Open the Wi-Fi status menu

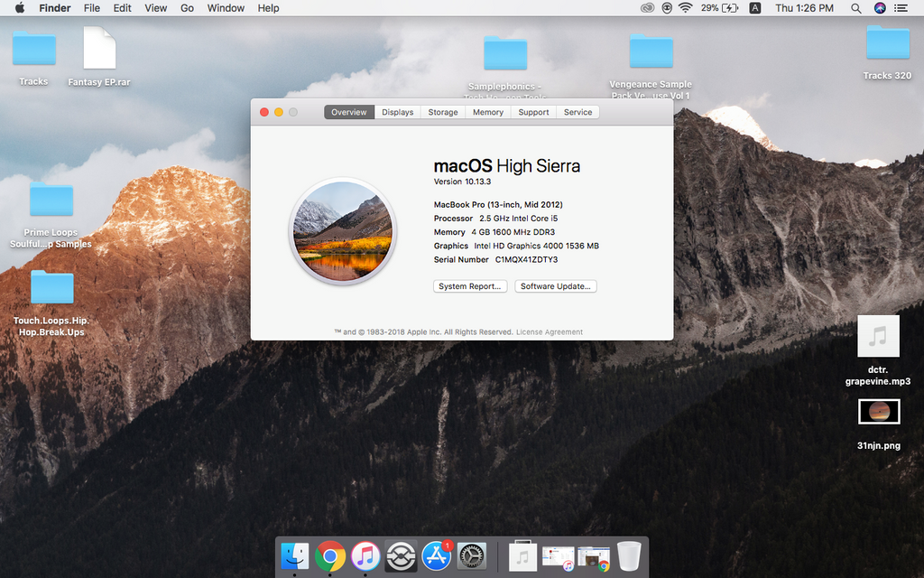coord(686,8)
